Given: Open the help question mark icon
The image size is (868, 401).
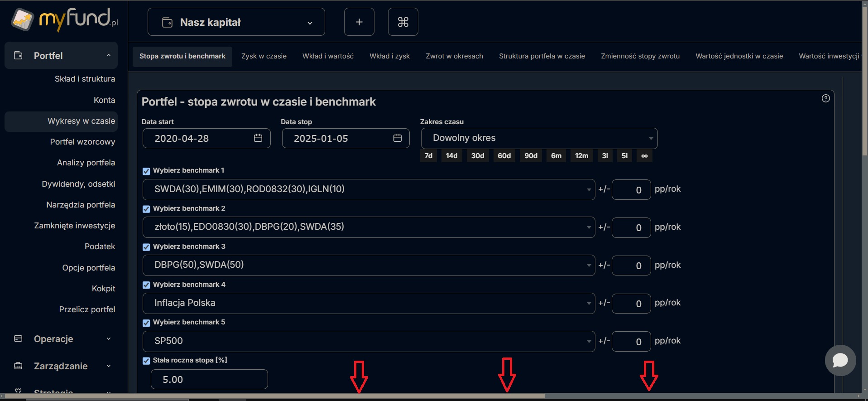Looking at the screenshot, I should [x=826, y=98].
